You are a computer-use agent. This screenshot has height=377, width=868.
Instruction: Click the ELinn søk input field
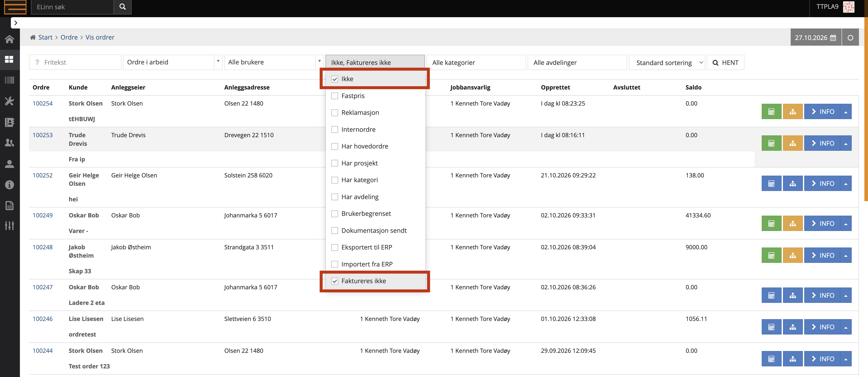(72, 7)
